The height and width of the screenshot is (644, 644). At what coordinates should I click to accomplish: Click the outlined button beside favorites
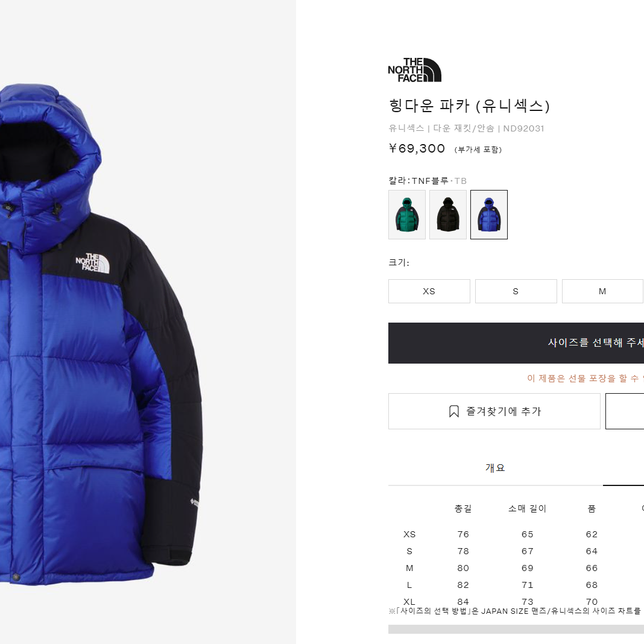625,411
